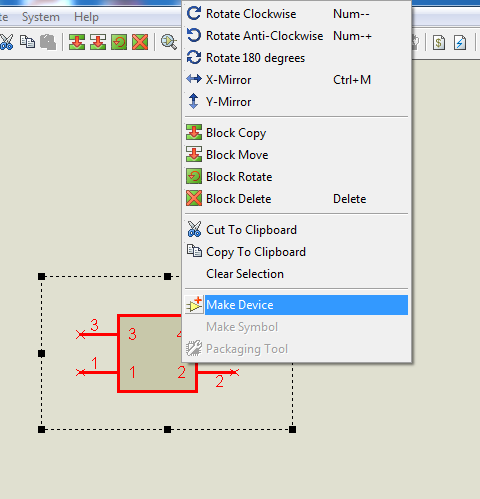Click the Cut scissors icon in toolbar
480x499 pixels.
click(x=6, y=42)
